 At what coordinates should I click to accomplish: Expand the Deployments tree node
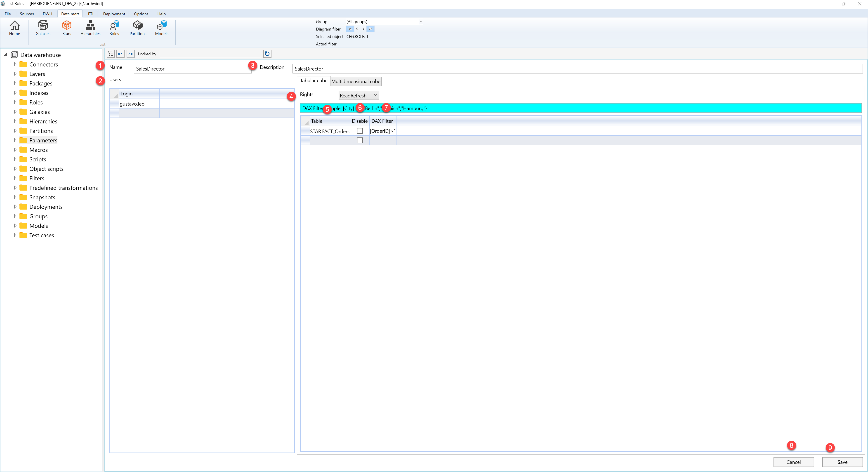point(15,207)
